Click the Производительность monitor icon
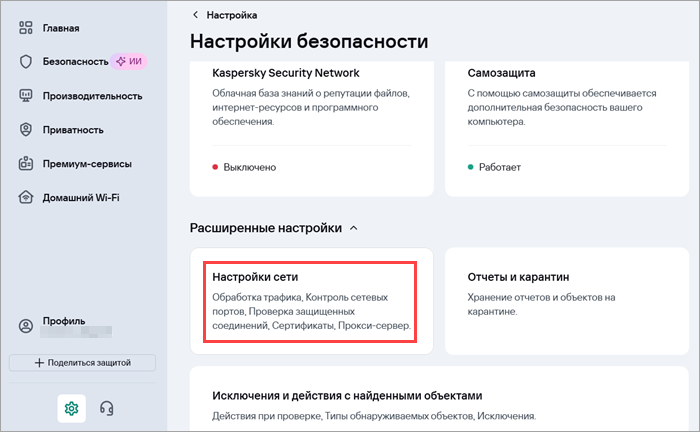The width and height of the screenshot is (700, 432). (x=26, y=96)
